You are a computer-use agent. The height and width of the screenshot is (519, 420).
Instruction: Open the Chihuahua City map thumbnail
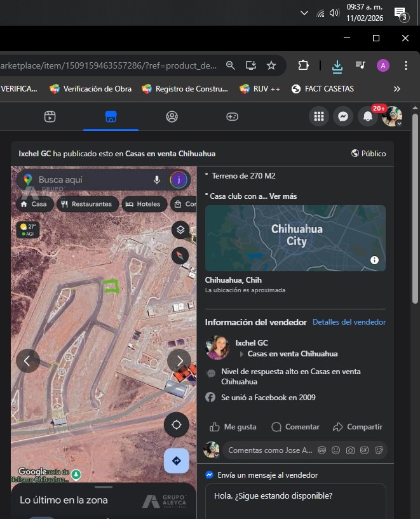tap(295, 238)
